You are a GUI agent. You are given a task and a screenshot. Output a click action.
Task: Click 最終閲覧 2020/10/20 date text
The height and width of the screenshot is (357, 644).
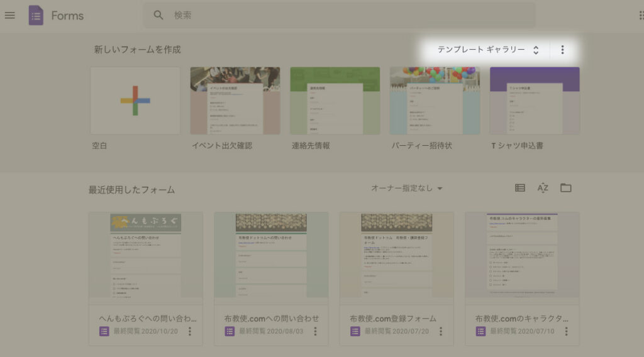click(x=146, y=331)
